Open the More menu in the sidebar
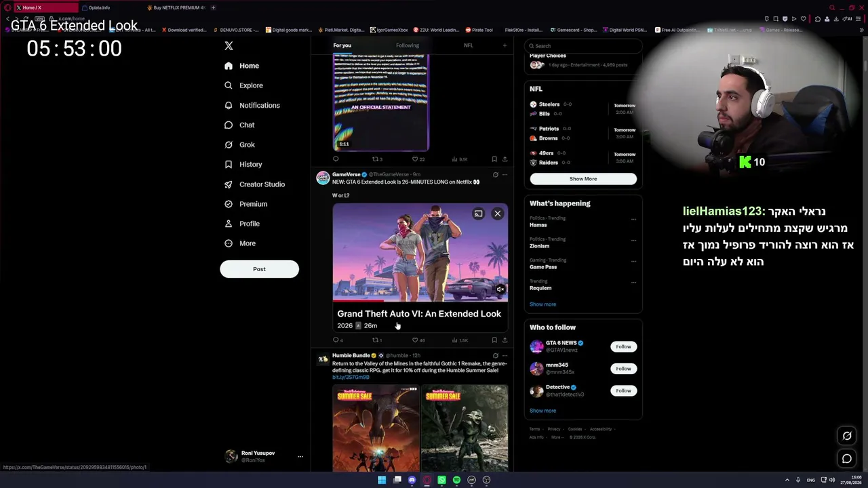Viewport: 868px width, 488px height. click(x=240, y=243)
